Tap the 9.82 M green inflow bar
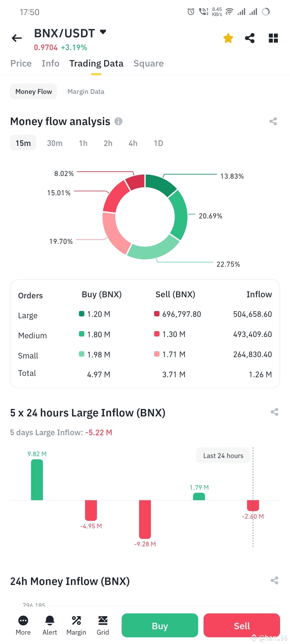 click(37, 480)
